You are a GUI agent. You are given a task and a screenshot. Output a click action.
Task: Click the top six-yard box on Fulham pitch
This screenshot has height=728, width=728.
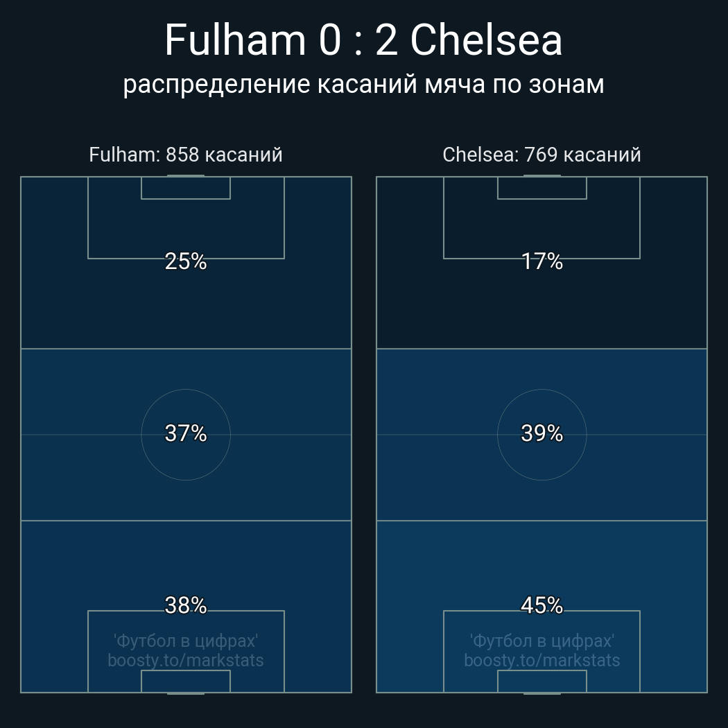coord(186,188)
